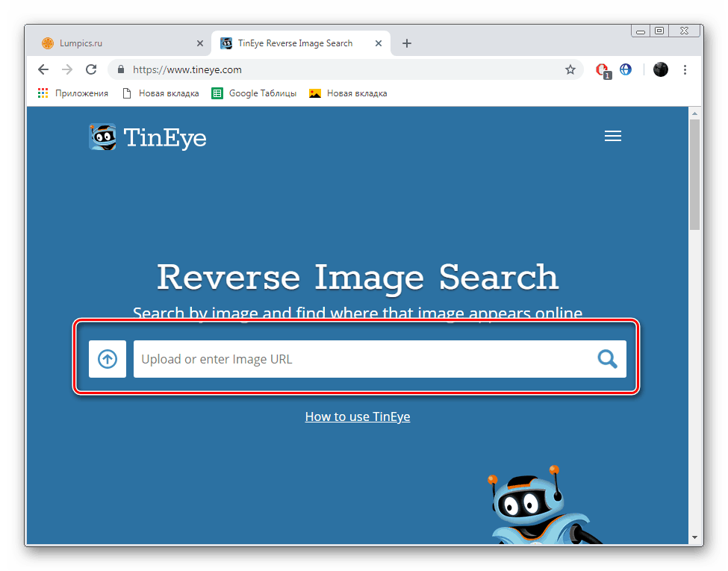Click the TinEye robot logo

click(x=102, y=137)
